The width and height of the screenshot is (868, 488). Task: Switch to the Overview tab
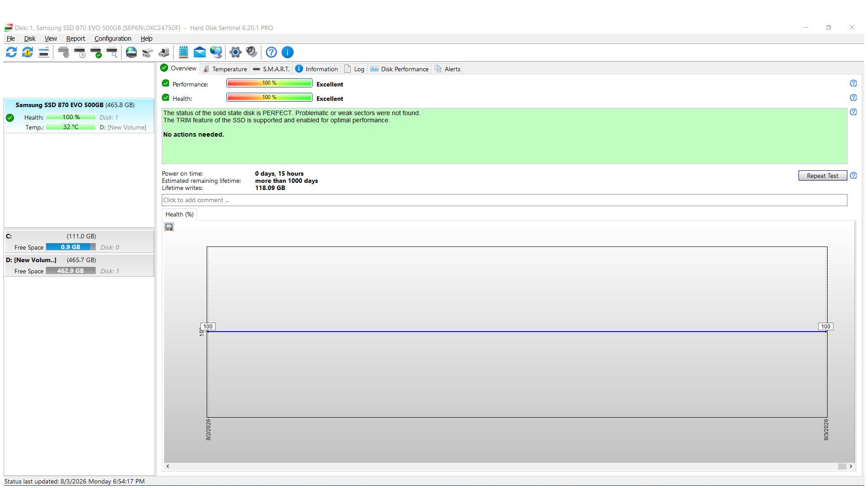point(179,68)
